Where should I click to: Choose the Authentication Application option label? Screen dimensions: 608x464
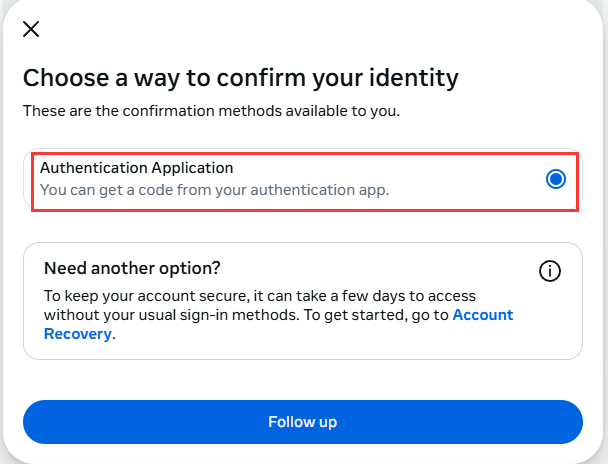pos(136,168)
